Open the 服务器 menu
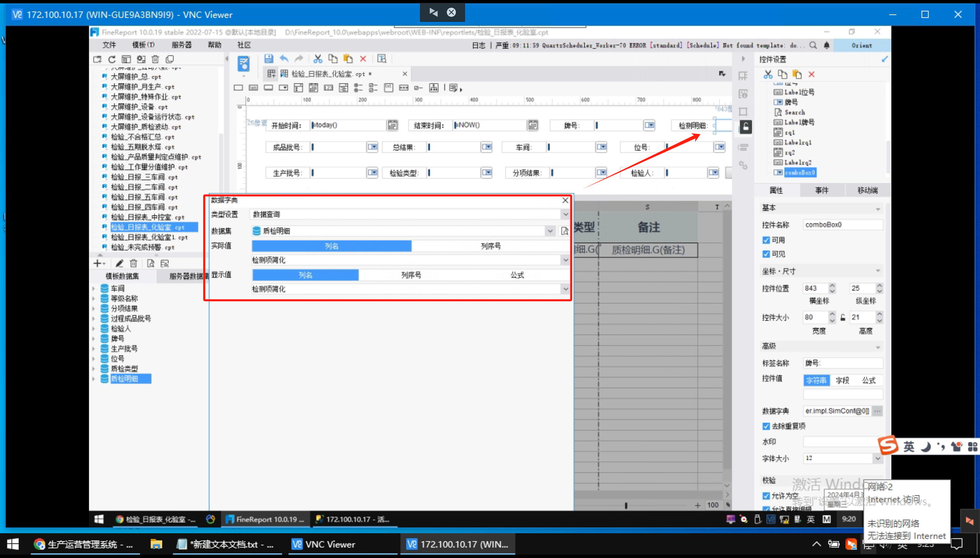 181,45
